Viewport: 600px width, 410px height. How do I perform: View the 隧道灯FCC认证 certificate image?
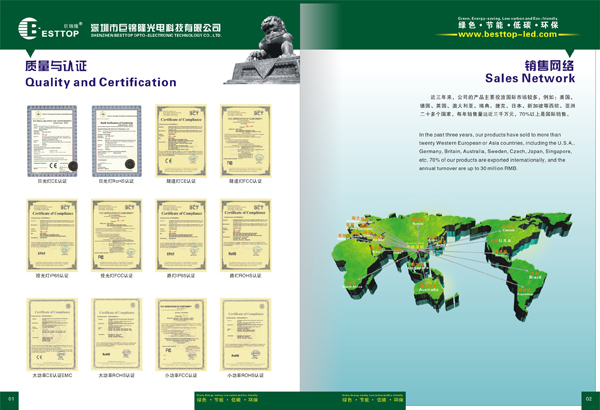point(246,141)
